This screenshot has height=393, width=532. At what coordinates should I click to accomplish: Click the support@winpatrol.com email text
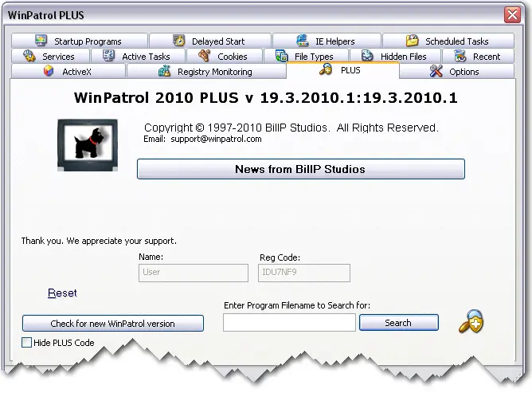tap(216, 139)
